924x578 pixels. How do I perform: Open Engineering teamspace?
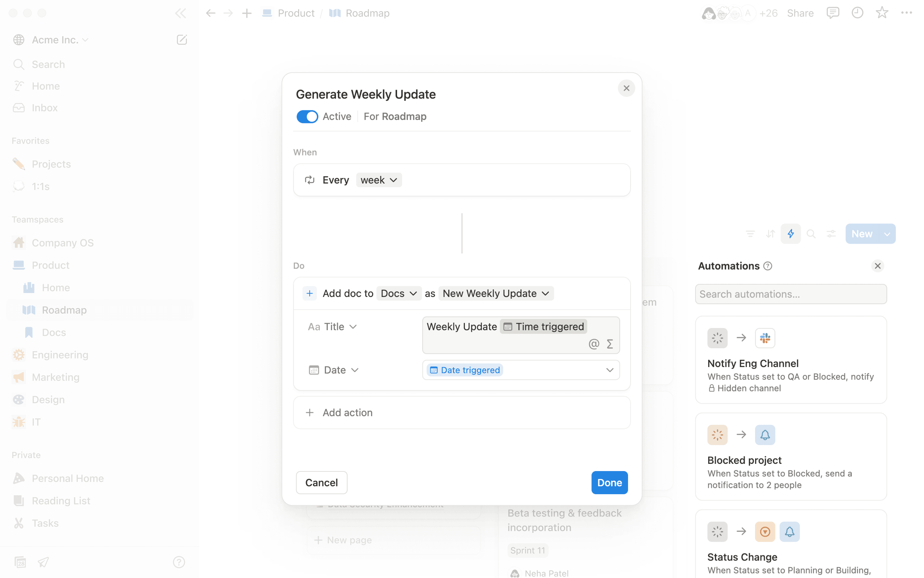tap(99, 355)
